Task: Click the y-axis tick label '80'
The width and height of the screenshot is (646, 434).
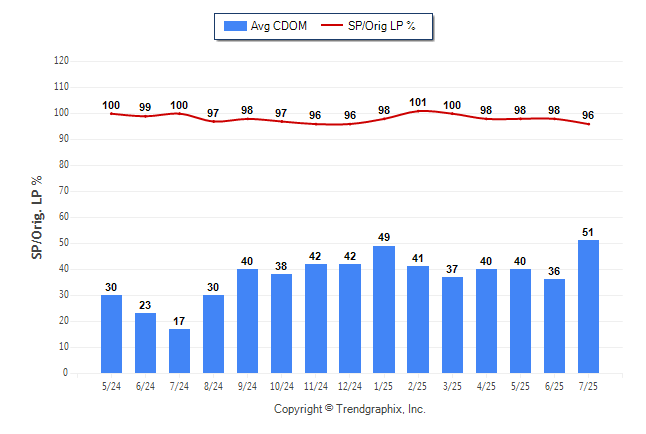Action: pyautogui.click(x=64, y=165)
